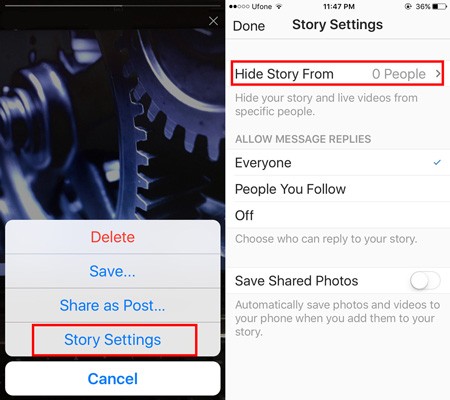The width and height of the screenshot is (450, 400).
Task: Toggle Save Shared Photos switch
Action: click(x=425, y=281)
